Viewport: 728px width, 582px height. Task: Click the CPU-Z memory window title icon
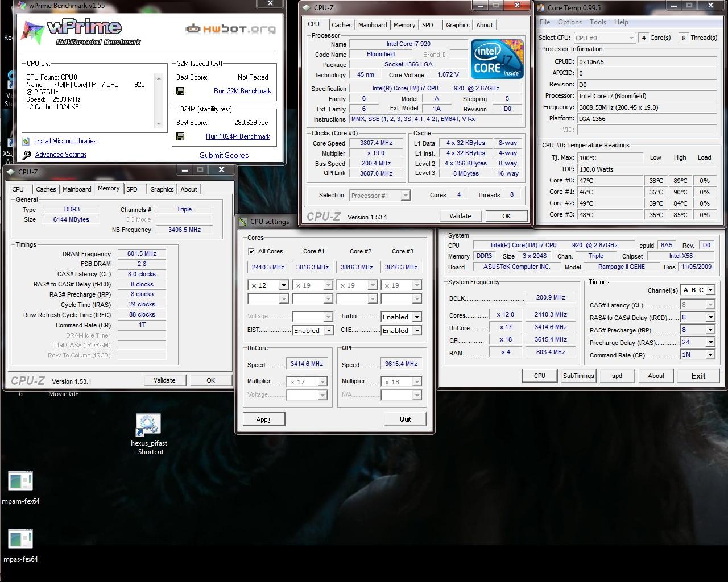[x=11, y=172]
